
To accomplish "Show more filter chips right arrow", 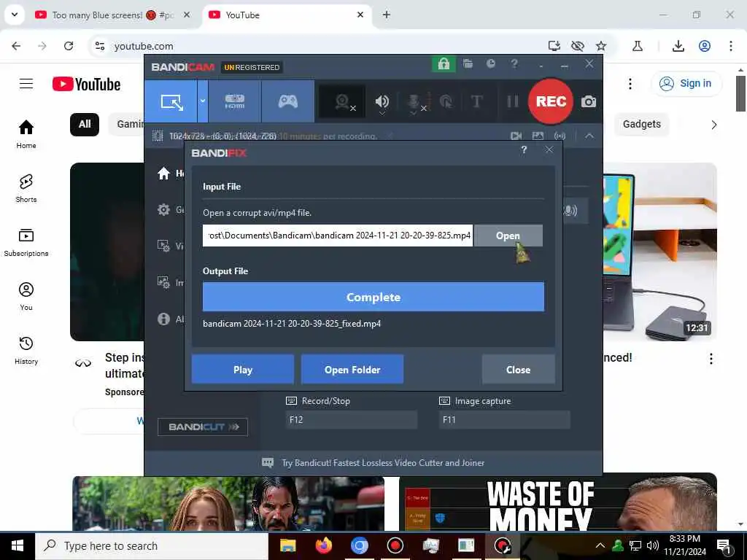I will 713,125.
